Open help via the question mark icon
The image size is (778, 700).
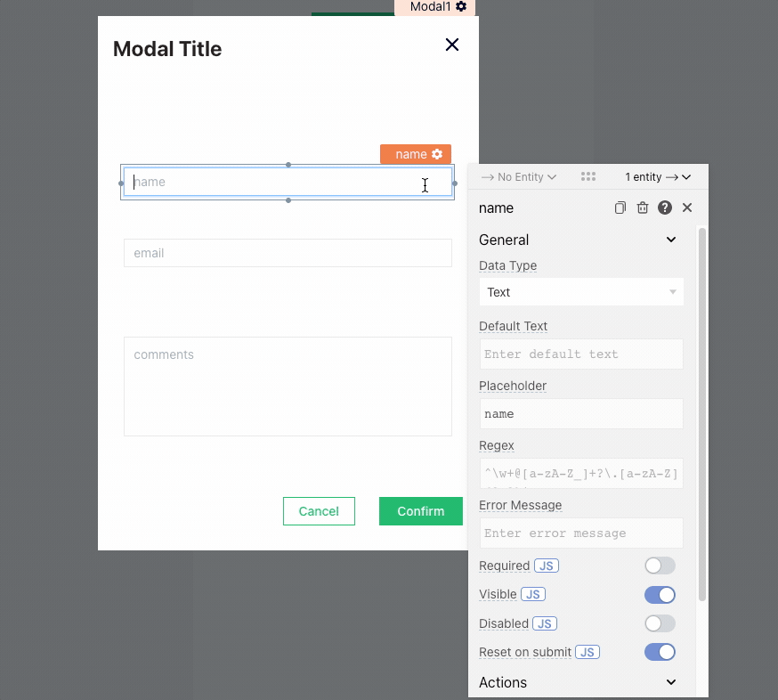coord(665,208)
